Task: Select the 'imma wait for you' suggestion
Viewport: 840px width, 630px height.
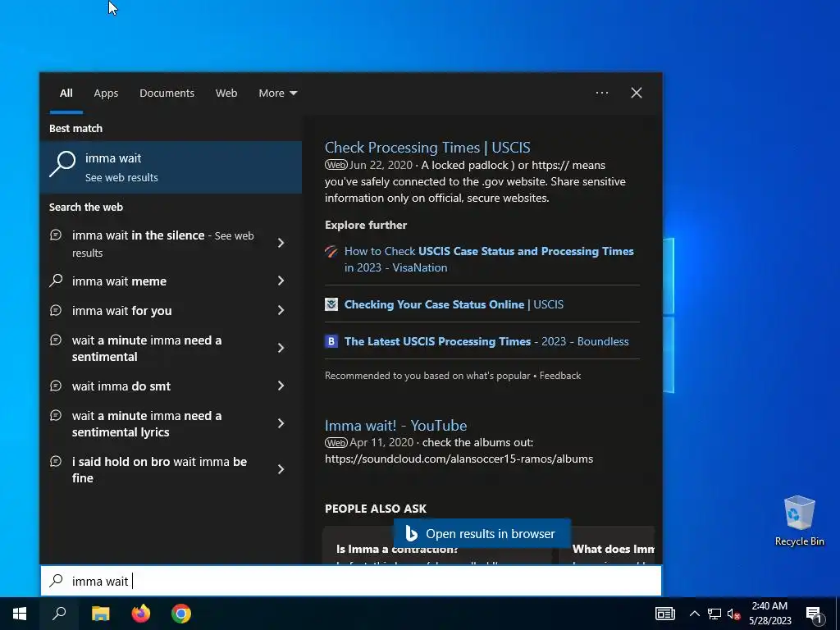Action: pyautogui.click(x=121, y=310)
